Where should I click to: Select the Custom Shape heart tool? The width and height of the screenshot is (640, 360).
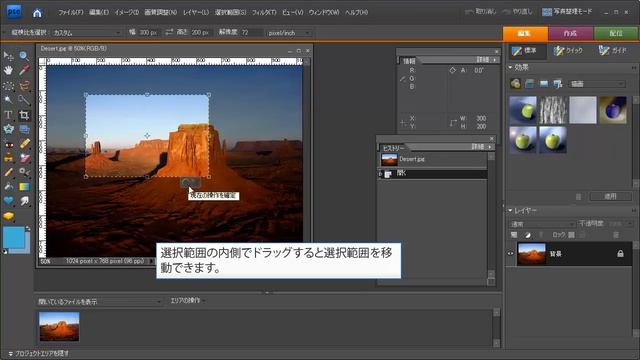click(8, 201)
